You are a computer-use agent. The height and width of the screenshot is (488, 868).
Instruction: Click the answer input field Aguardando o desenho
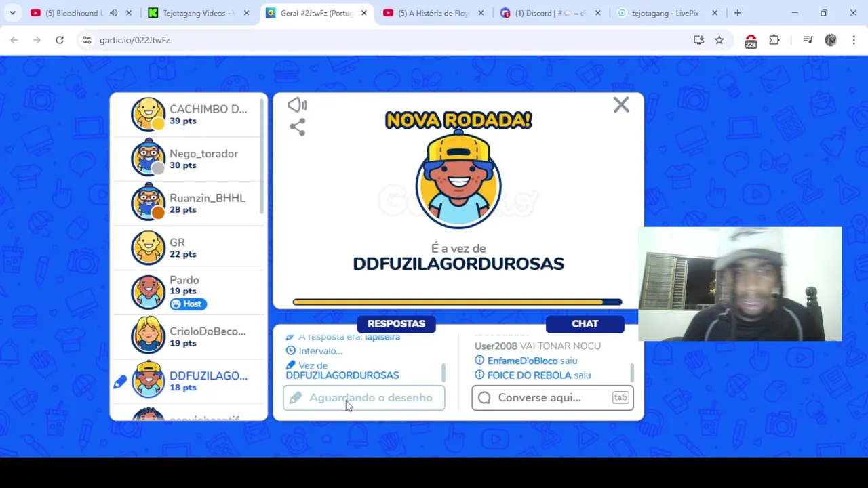(364, 398)
